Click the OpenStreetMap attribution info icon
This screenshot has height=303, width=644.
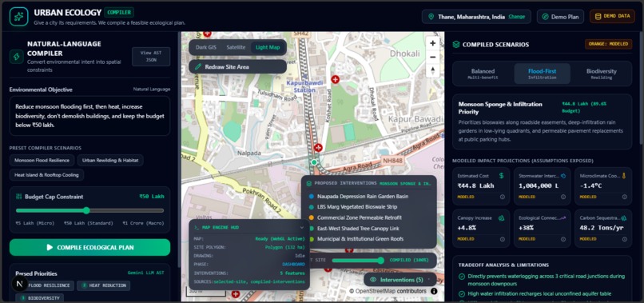pos(434,291)
